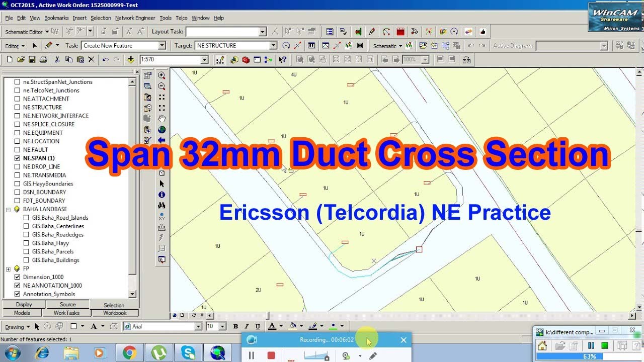Open the Editor toolbar pencil-grid icon
The height and width of the screenshot is (362, 644).
point(220,59)
